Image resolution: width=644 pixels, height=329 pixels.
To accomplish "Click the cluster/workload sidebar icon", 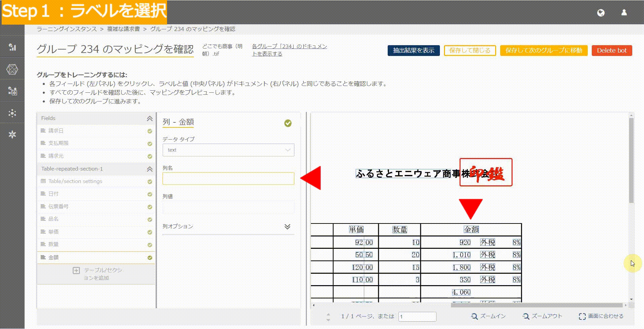I will coord(12,114).
